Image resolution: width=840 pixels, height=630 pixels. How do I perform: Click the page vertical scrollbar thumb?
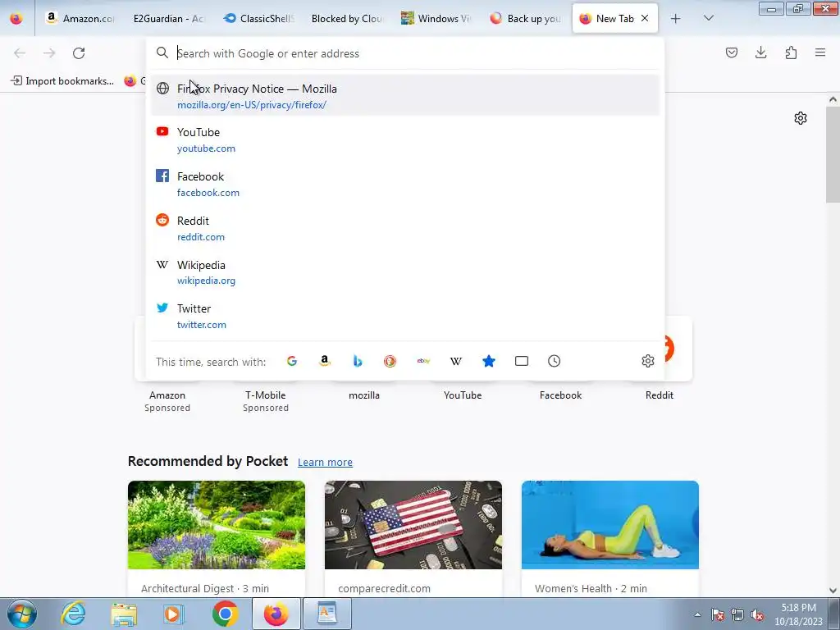[x=833, y=155]
